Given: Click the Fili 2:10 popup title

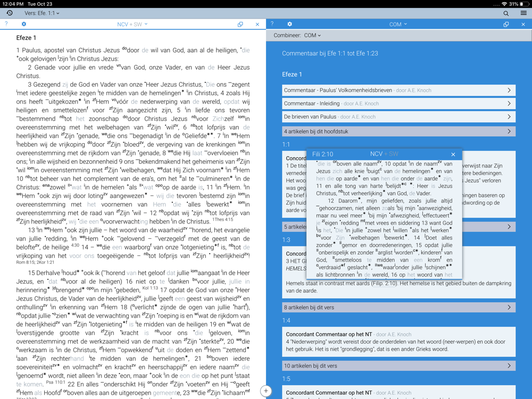Looking at the screenshot, I should click(322, 154).
